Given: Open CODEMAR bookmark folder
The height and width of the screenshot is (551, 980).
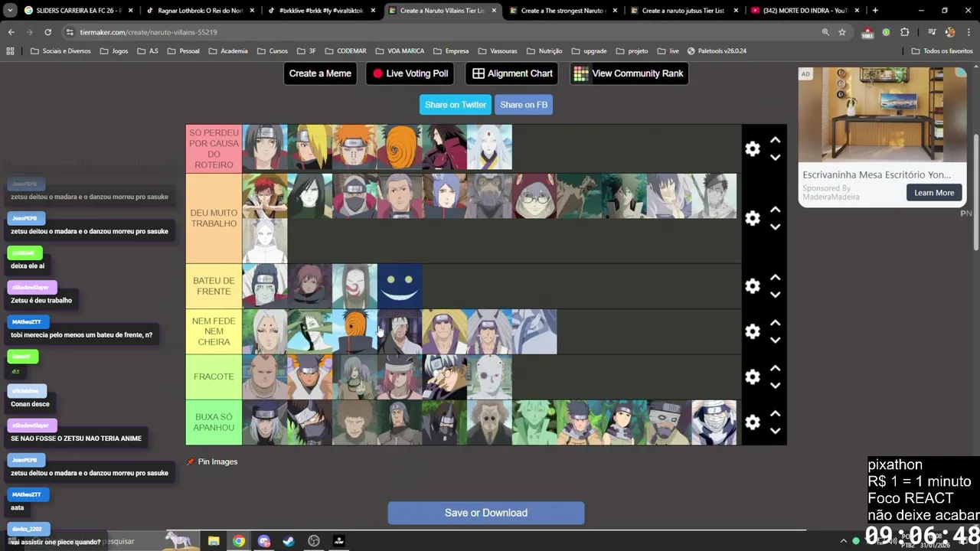Looking at the screenshot, I should 345,51.
